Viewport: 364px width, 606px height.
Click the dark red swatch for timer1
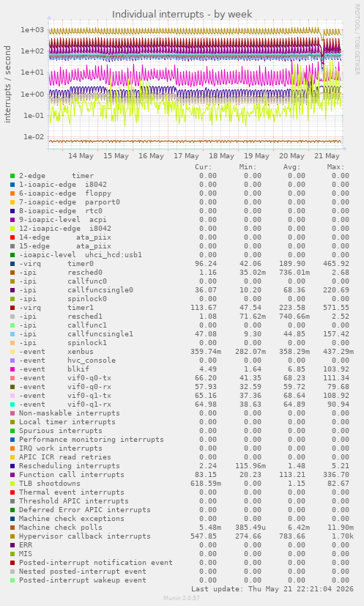tap(12, 308)
